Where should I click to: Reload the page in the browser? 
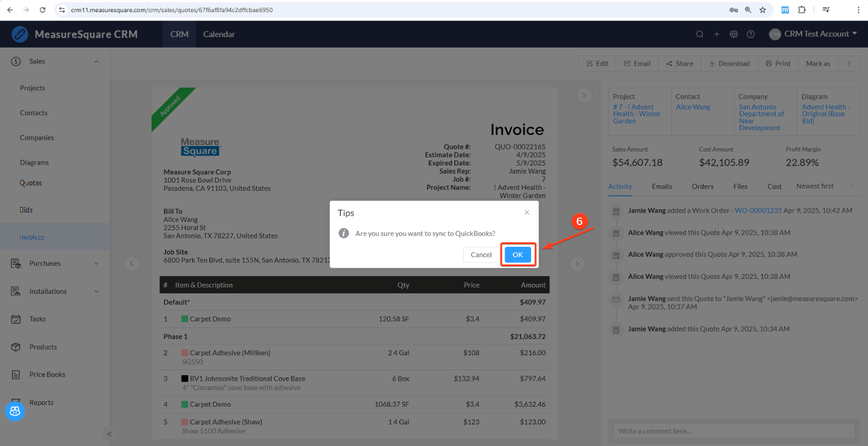coord(43,10)
